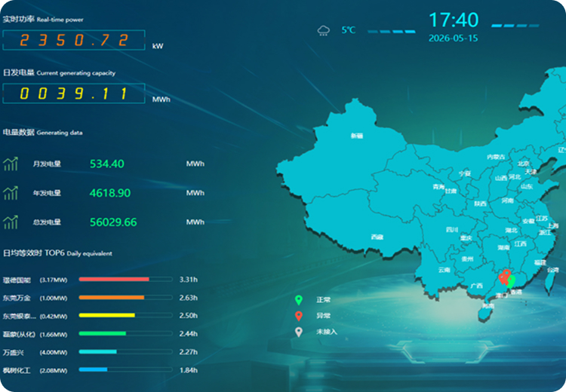The image size is (566, 392).
Task: Select 海南 island on the map
Action: pos(488,306)
